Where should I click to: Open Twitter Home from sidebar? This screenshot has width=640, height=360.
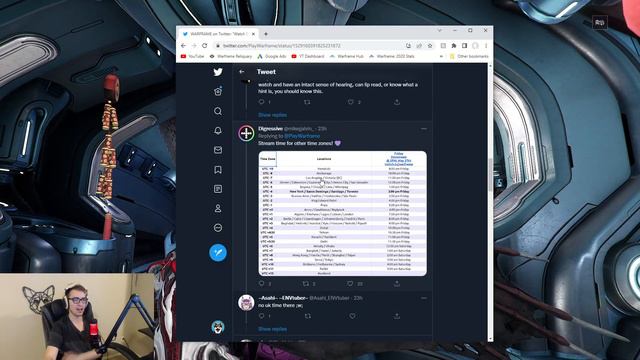(218, 91)
